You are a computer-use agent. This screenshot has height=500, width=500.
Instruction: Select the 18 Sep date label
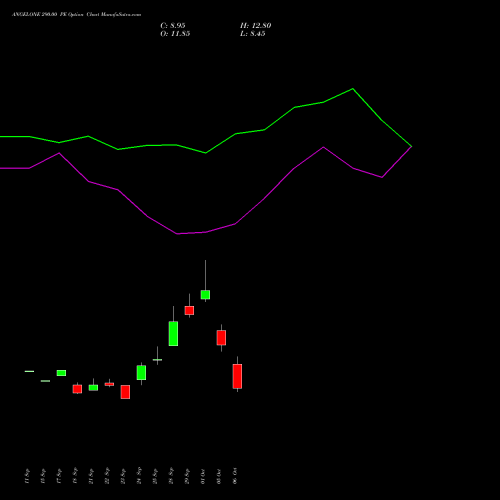tap(75, 476)
